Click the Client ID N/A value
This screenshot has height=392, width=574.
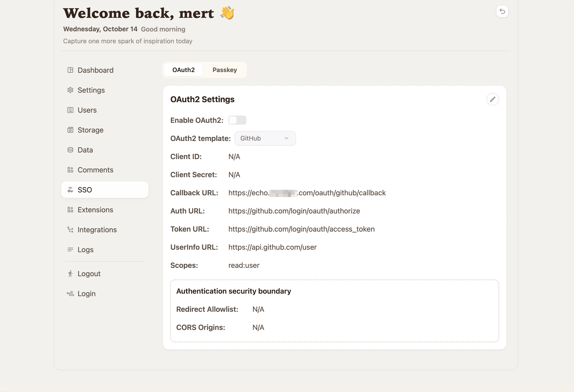(x=234, y=157)
